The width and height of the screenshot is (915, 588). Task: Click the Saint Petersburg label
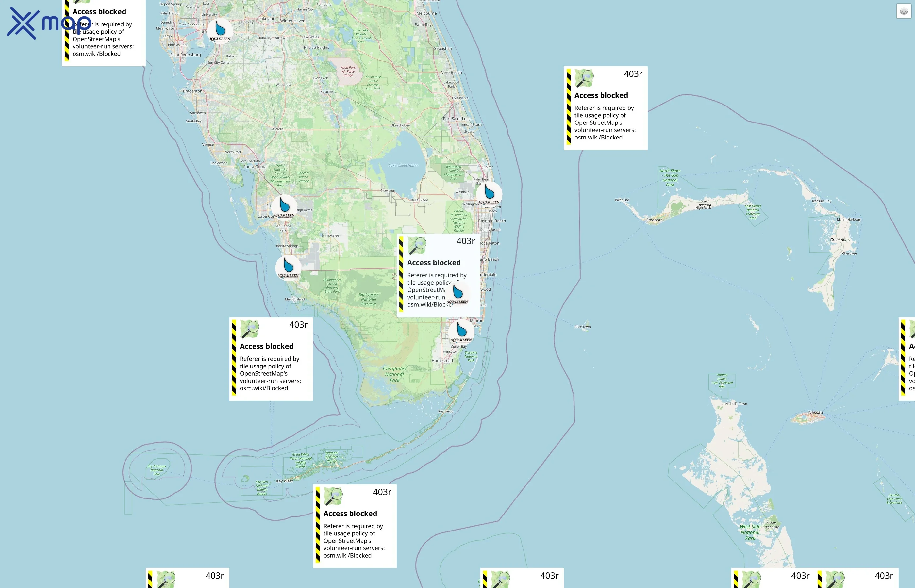coord(185,55)
